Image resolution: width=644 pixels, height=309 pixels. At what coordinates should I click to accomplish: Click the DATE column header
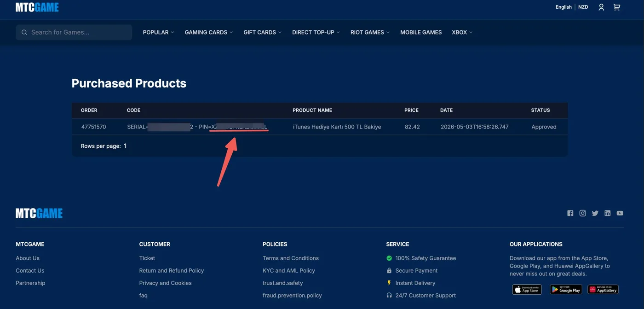[x=447, y=111]
